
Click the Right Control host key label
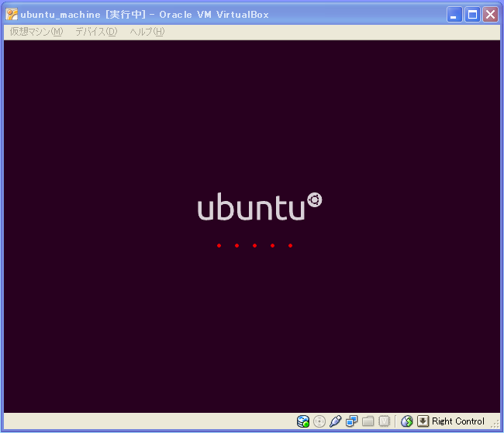coord(457,421)
